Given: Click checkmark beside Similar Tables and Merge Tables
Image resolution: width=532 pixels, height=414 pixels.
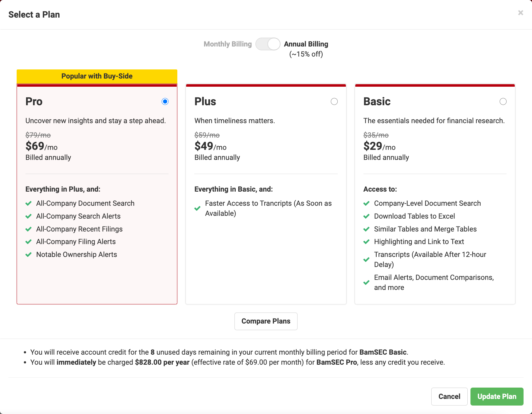Looking at the screenshot, I should click(366, 229).
